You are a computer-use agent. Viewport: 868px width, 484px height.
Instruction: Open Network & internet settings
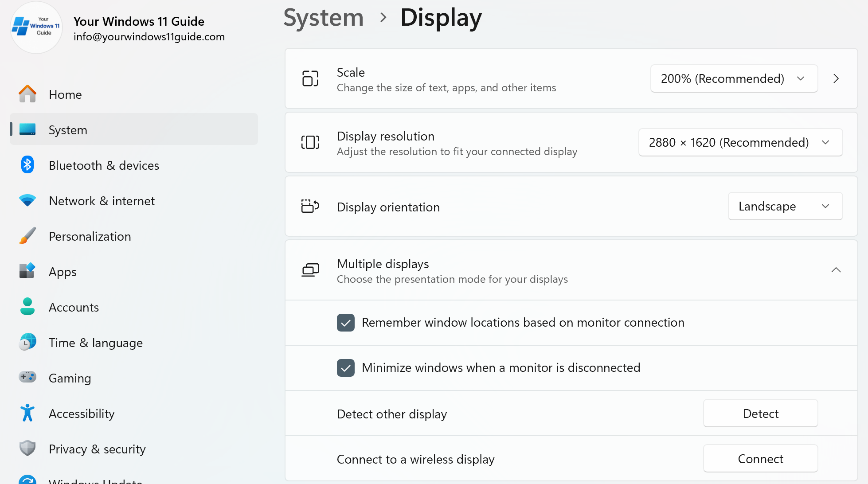[133, 200]
